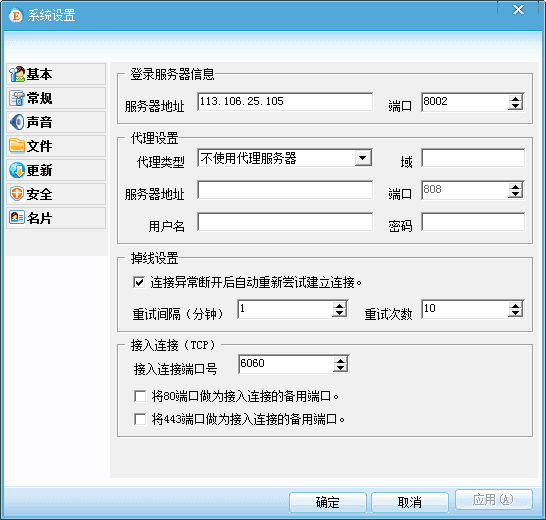Viewport: 546px width, 520px height.
Task: Click the 基本 user icon in sidebar
Action: [x=17, y=74]
